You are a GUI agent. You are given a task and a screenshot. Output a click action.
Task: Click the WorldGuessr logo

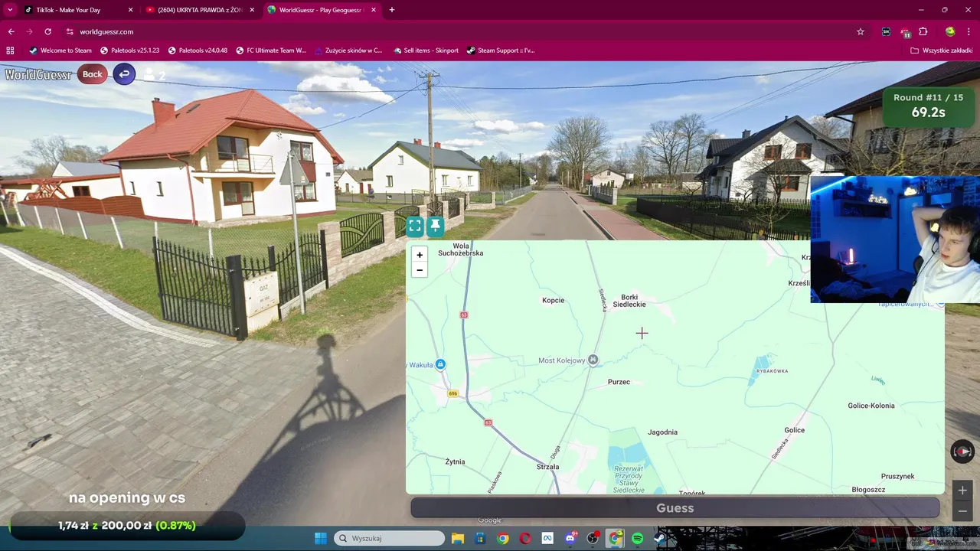click(38, 74)
